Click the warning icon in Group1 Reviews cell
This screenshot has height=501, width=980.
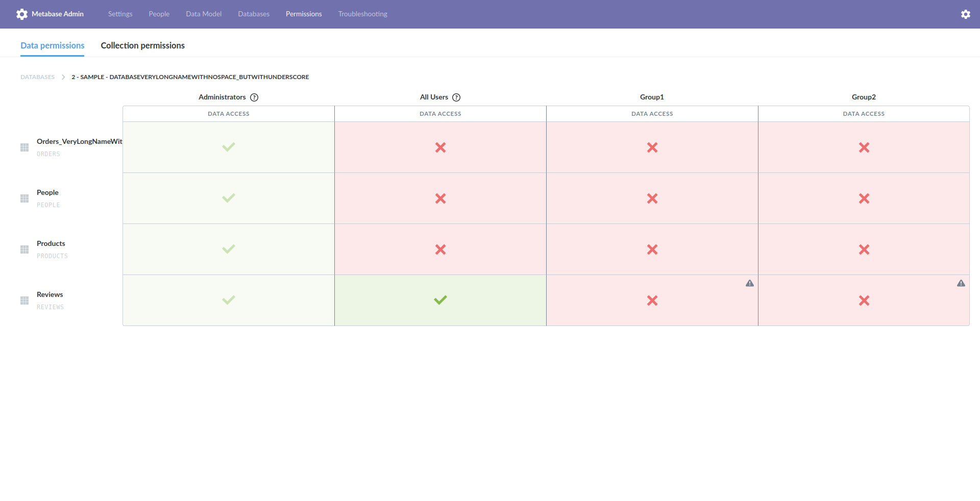pos(749,283)
